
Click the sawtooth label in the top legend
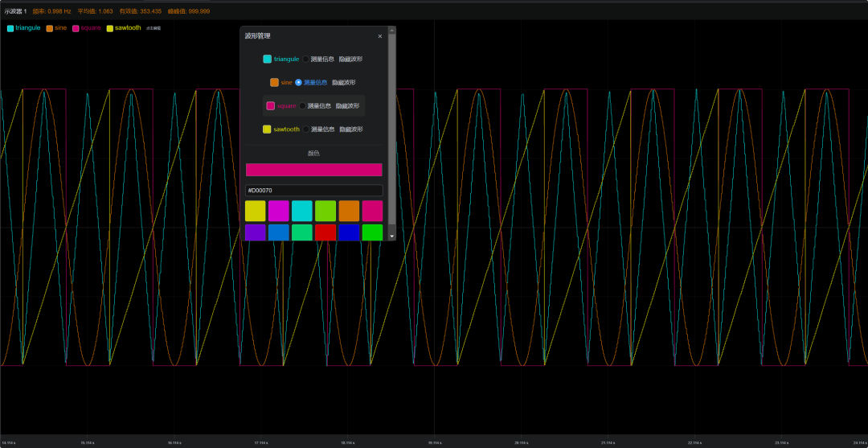pyautogui.click(x=128, y=27)
